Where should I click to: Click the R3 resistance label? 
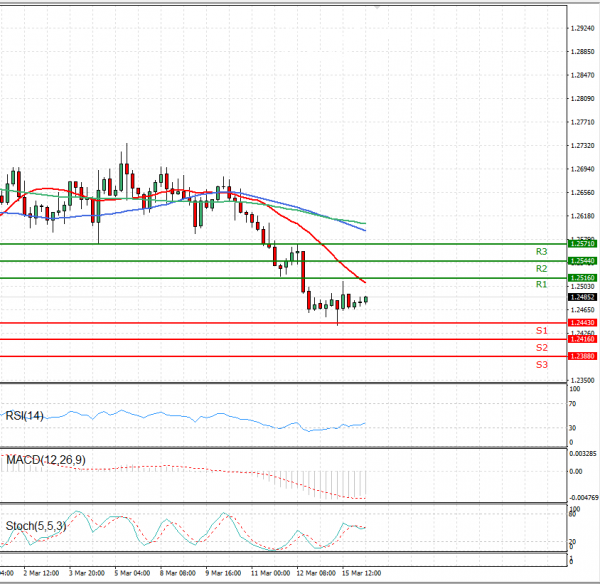coord(541,251)
